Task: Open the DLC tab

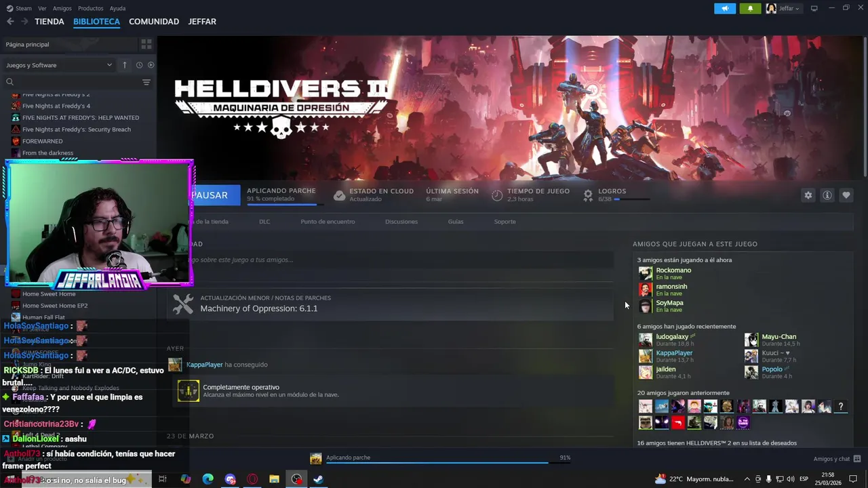Action: 264,222
